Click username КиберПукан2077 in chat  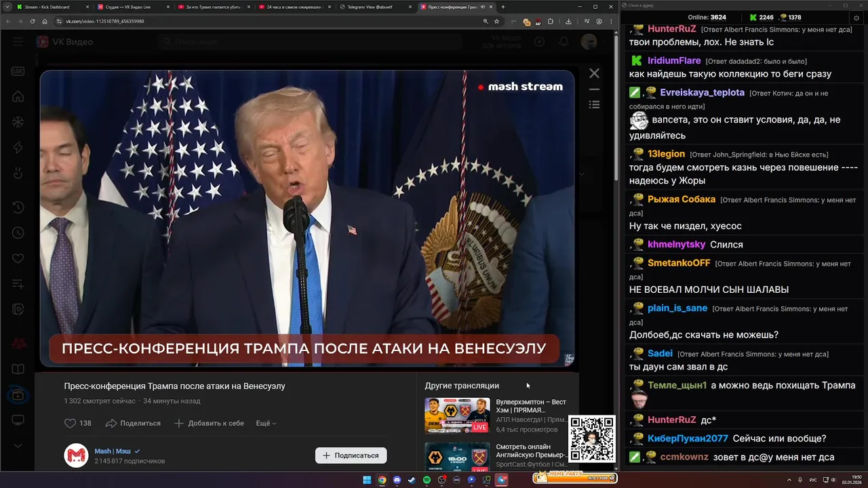(688, 439)
